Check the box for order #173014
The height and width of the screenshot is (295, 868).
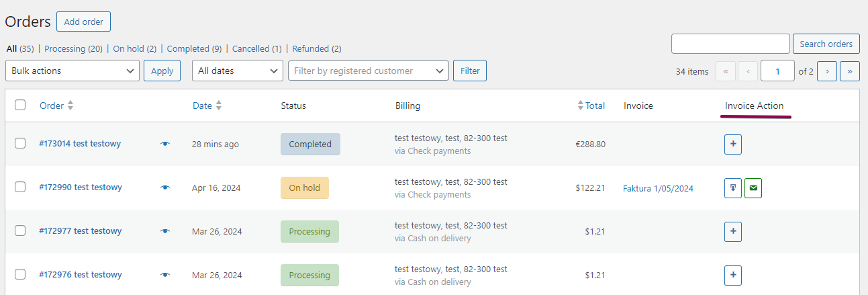coord(20,143)
